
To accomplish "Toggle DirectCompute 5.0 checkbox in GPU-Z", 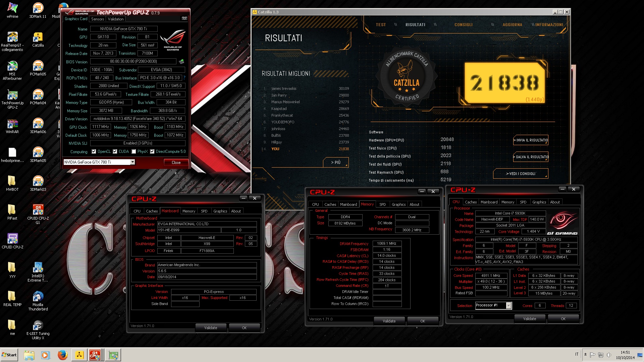I will (x=152, y=152).
